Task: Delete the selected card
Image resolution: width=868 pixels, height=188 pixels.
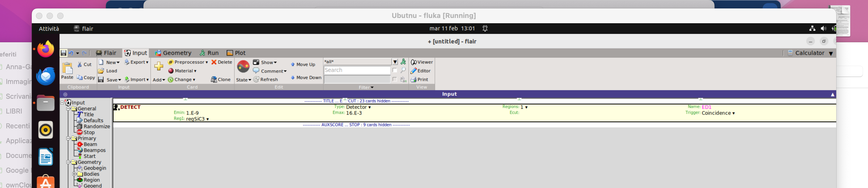Action: tap(221, 62)
